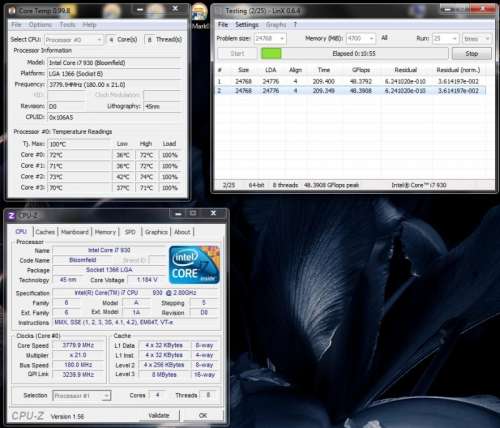Select LinX result row number 1
Viewport: 500px width, 428px height.
350,81
